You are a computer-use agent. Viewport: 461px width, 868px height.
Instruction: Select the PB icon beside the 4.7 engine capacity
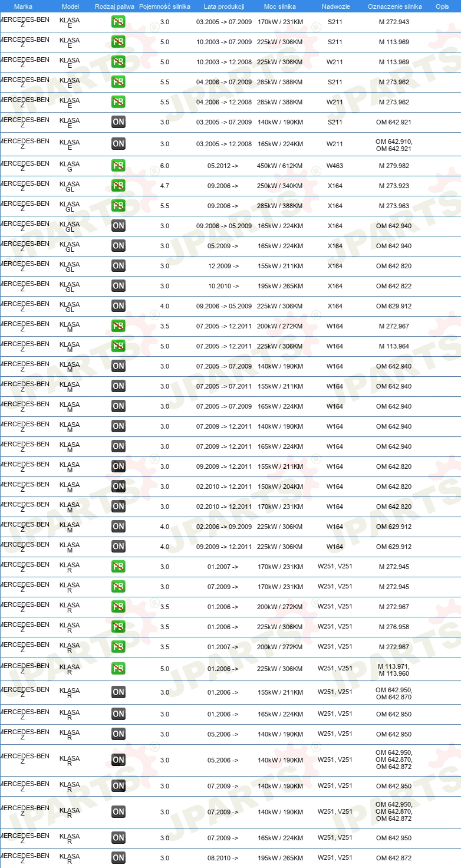tap(118, 186)
